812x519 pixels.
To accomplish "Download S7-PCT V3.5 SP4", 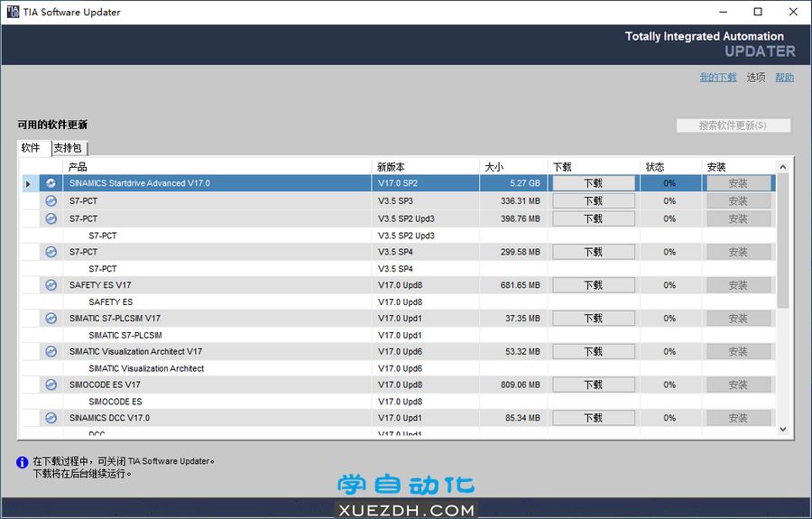I will pos(594,252).
